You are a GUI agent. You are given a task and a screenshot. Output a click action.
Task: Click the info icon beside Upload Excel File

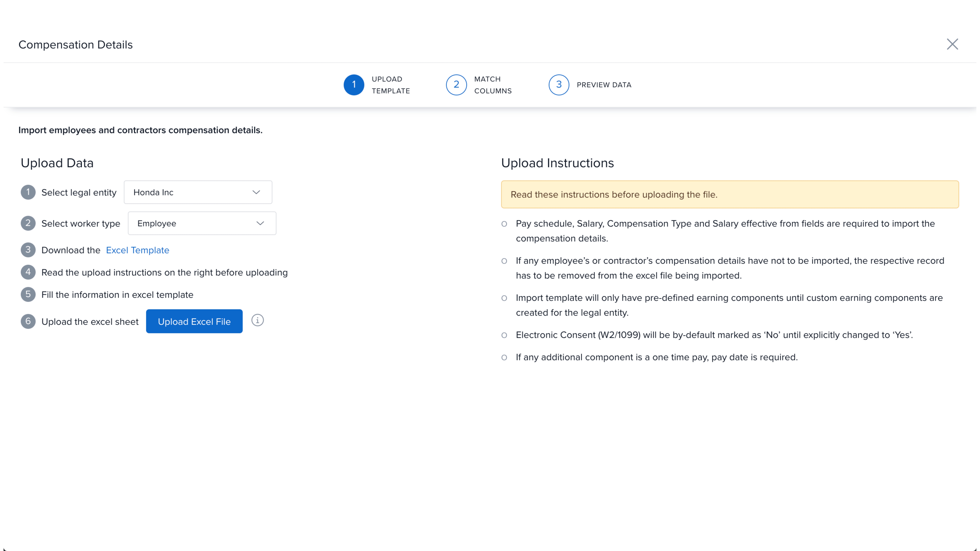(258, 320)
